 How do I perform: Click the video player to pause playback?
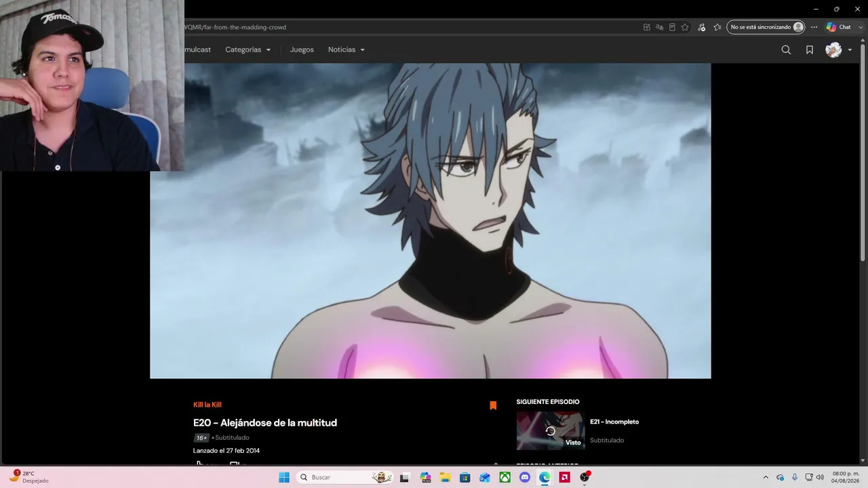click(x=431, y=221)
